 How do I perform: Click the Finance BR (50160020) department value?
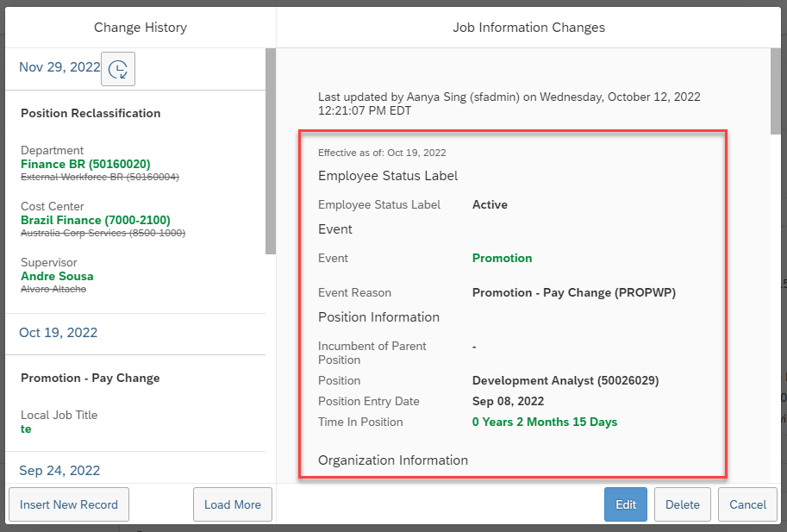(x=85, y=164)
